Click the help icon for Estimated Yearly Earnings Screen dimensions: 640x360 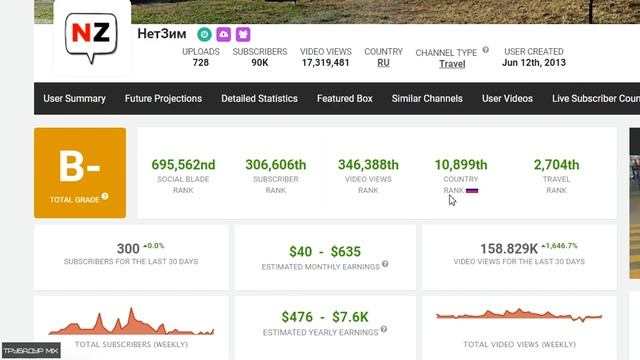click(384, 329)
